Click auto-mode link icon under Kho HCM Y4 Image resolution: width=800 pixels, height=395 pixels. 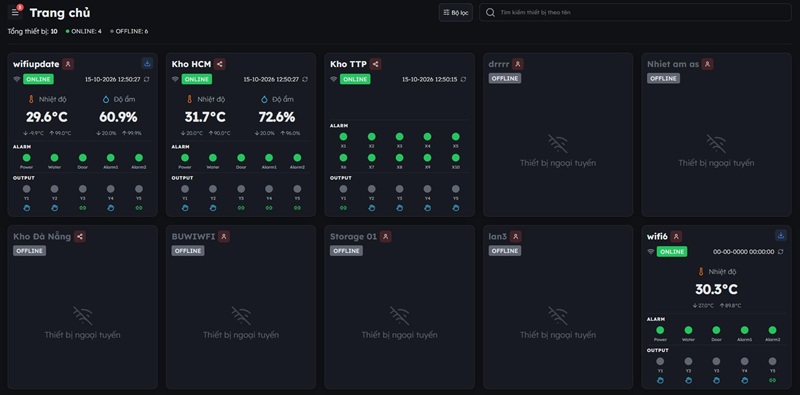click(x=269, y=208)
